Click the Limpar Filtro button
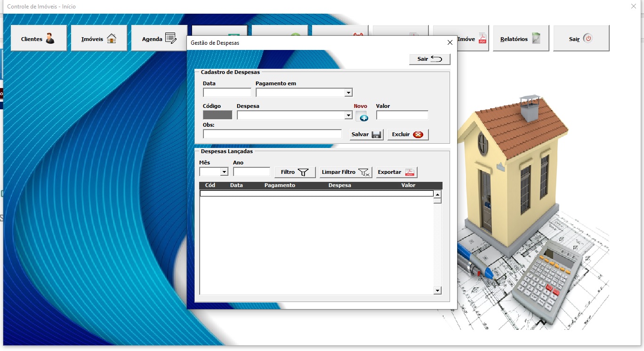Screen dimensions: 644x351 pos(346,172)
